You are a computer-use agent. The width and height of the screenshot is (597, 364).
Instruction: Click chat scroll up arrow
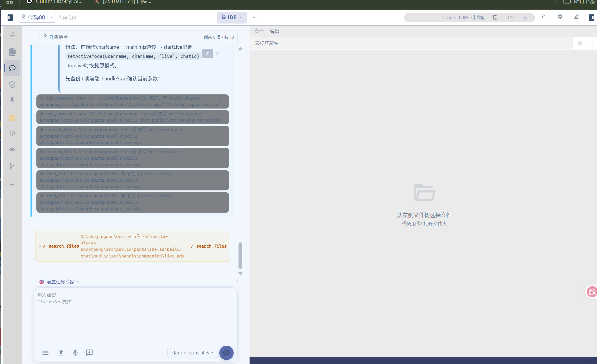pos(240,49)
